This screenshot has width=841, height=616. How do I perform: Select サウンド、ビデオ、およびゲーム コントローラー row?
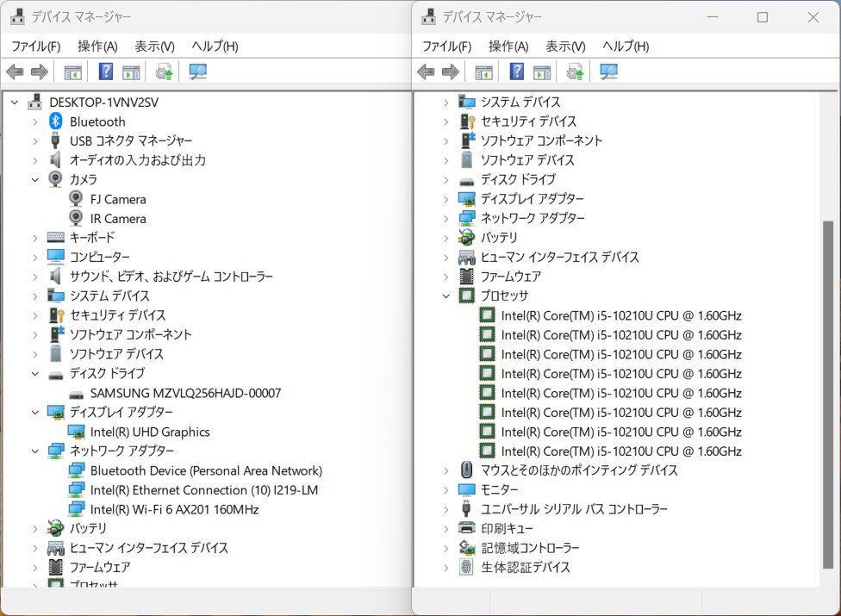(171, 276)
